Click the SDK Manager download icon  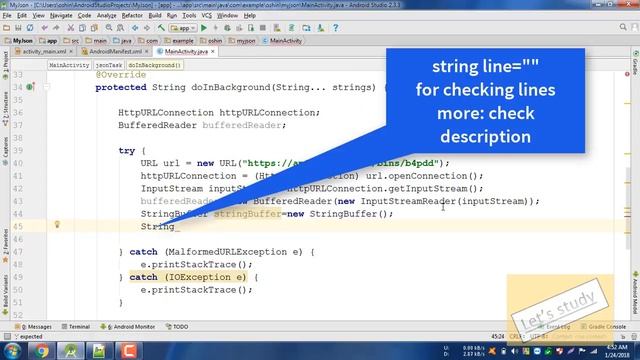tap(321, 28)
